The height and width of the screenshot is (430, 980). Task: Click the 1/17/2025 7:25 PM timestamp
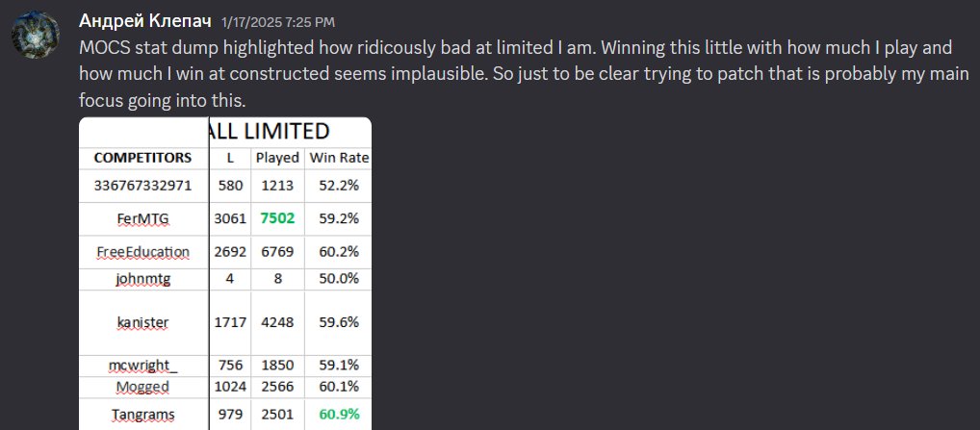coord(278,23)
